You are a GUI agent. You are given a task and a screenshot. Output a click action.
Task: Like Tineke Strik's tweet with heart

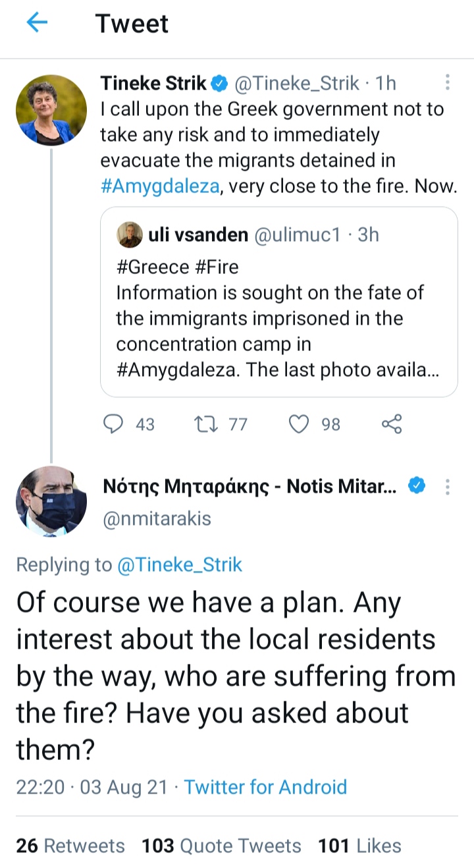click(x=300, y=424)
